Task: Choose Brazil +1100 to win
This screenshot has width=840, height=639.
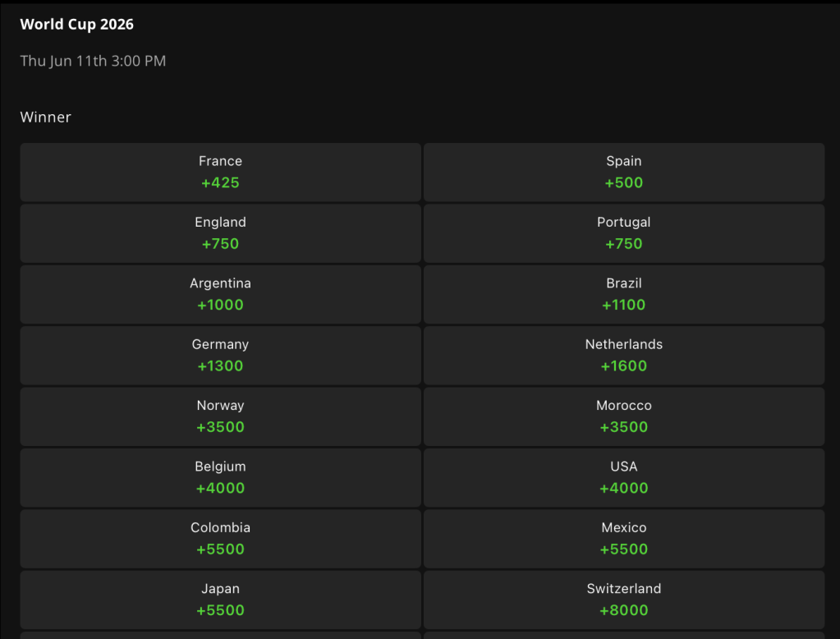Action: [x=623, y=294]
